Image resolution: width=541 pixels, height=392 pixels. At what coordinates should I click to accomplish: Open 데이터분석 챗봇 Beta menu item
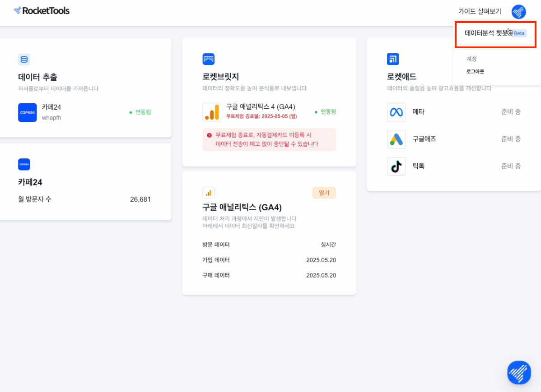495,34
